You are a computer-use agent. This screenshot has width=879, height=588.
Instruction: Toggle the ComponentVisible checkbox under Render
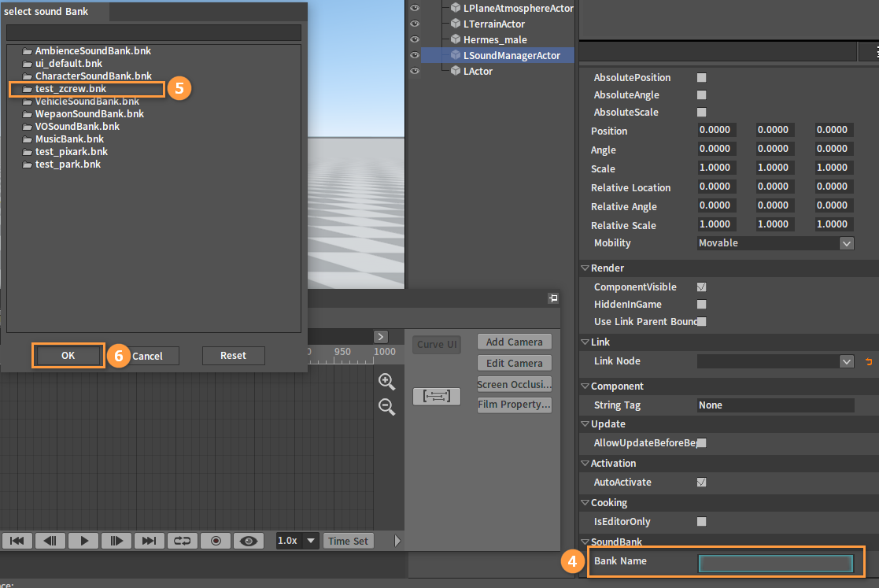coord(701,287)
